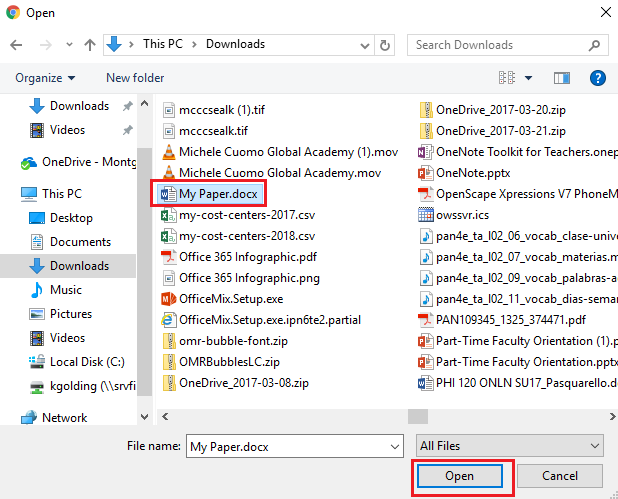Change the view layout icon
Viewport: 618px width, 499px height.
pos(507,78)
